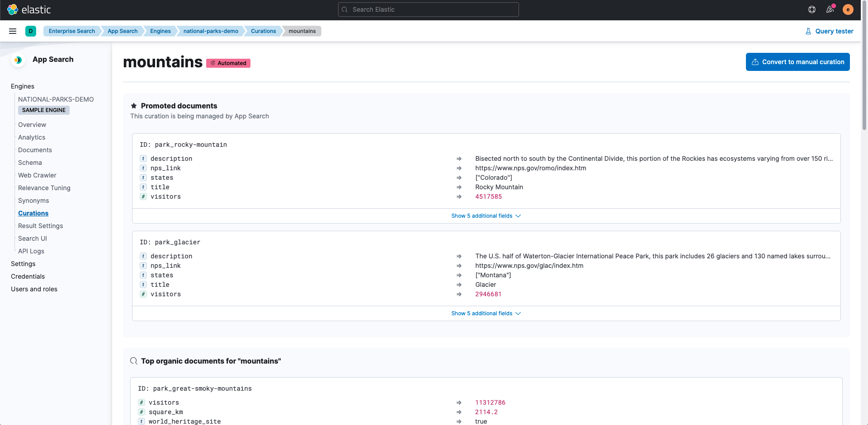Screen dimensions: 868x425
Task: Click the search icon in Search Elastic box
Action: (x=344, y=9)
